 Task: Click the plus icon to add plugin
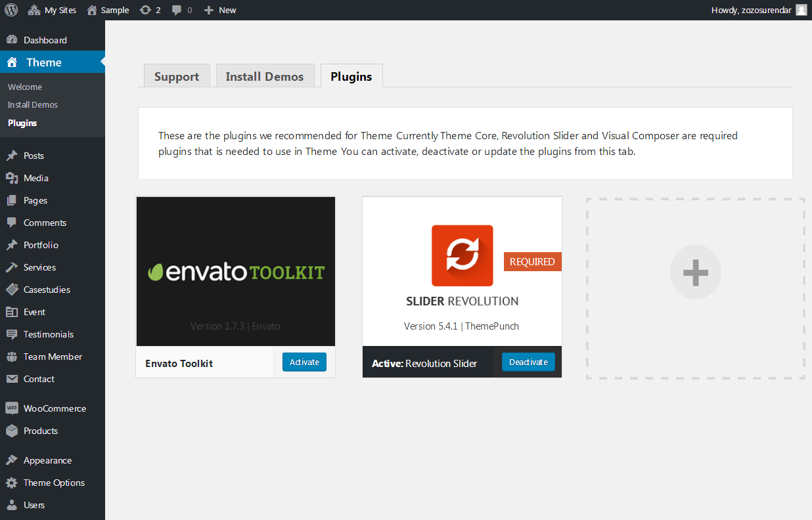click(695, 272)
